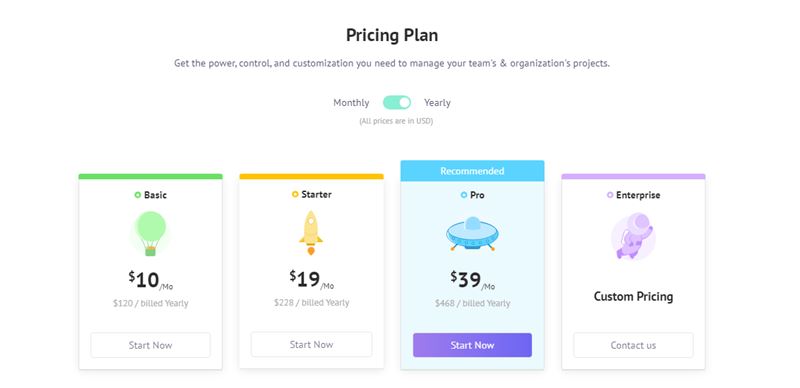Click the Basic plan green header bar
This screenshot has width=800, height=388.
click(x=151, y=177)
